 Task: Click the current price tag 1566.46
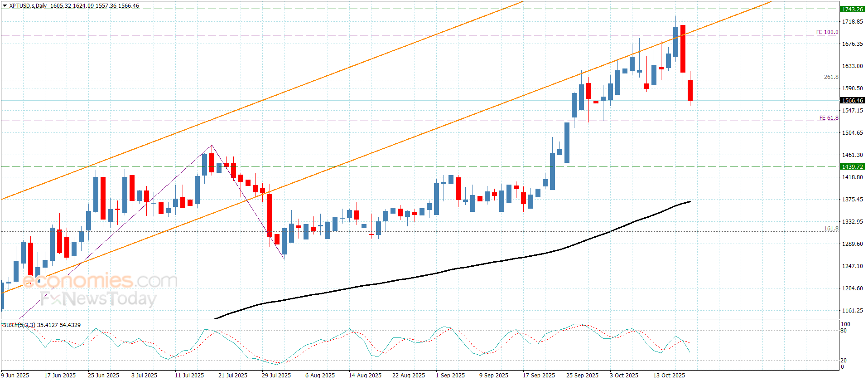[852, 101]
